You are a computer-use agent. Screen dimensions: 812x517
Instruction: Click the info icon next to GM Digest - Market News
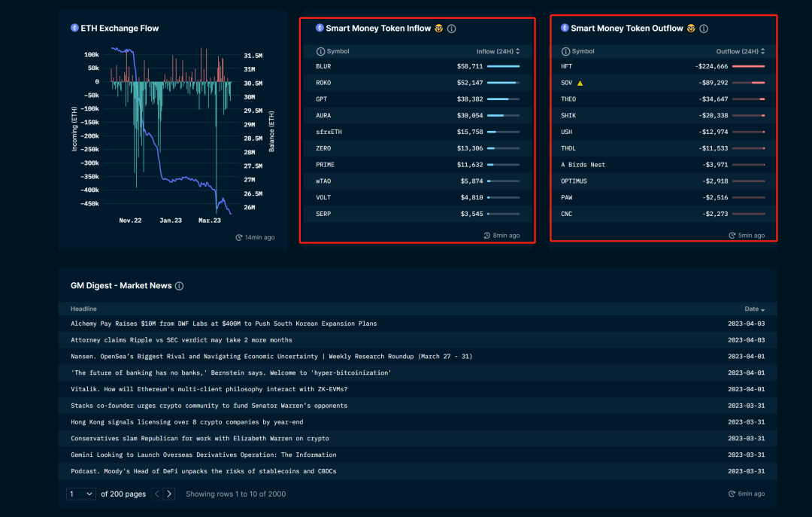[x=179, y=286]
